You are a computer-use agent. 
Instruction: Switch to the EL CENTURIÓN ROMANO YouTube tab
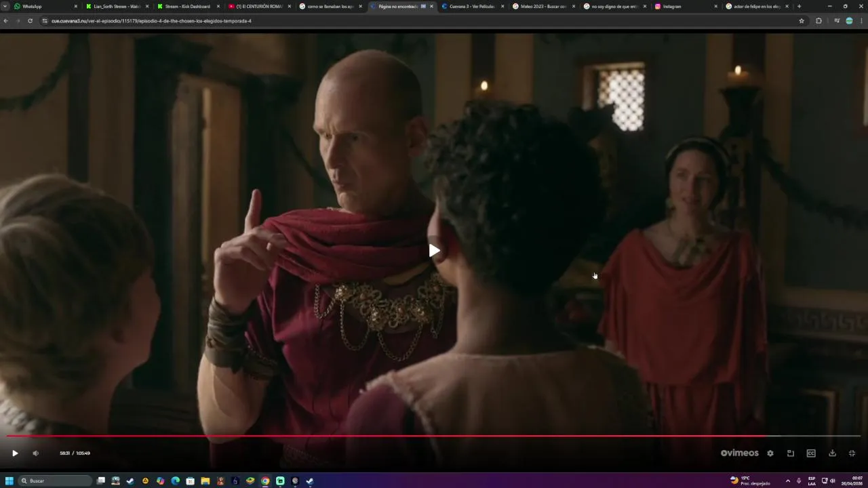[x=259, y=6]
